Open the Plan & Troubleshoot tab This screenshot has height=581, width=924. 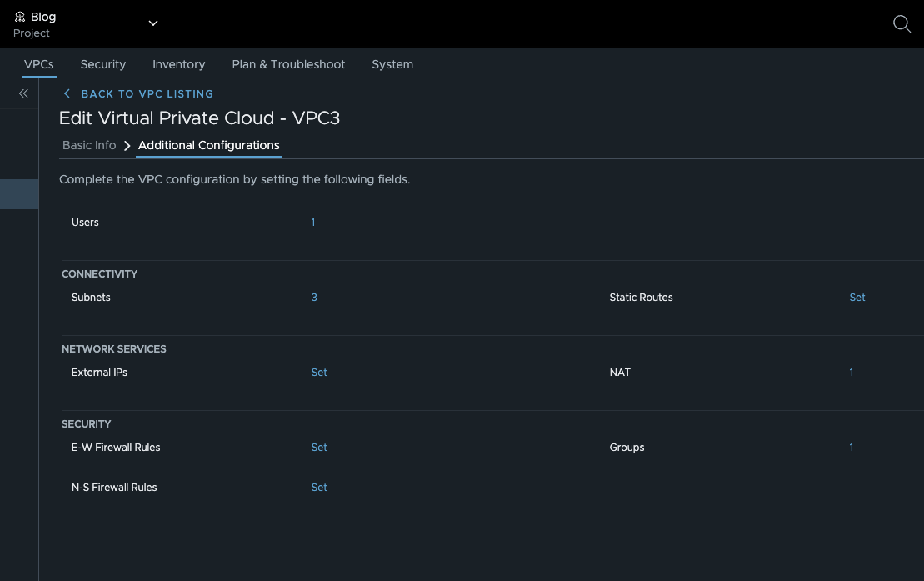(x=288, y=64)
